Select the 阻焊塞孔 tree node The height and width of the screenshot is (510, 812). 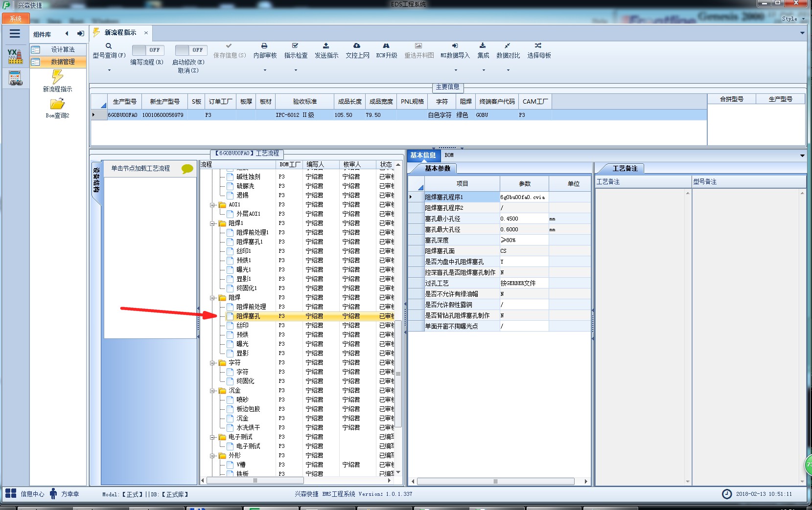pyautogui.click(x=249, y=316)
